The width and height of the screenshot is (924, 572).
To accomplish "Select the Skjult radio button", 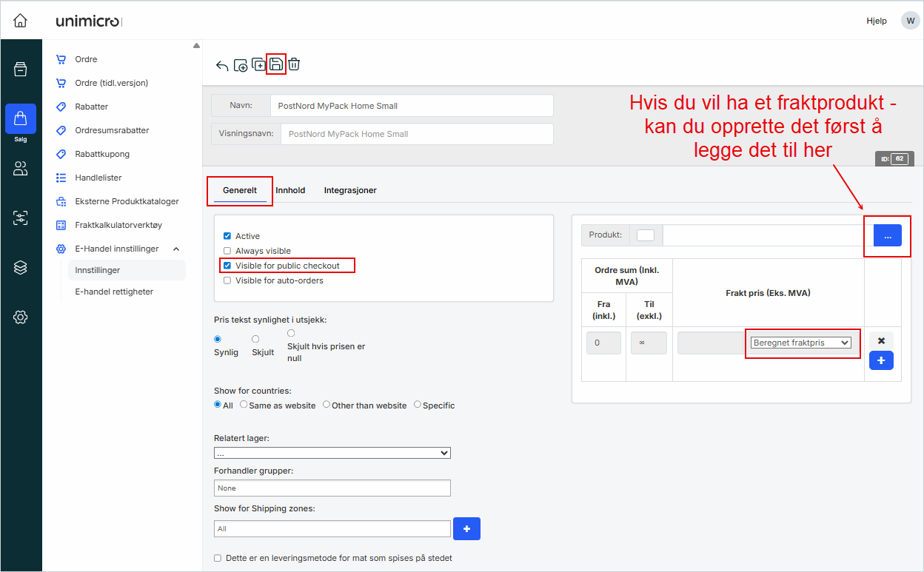I will point(255,339).
